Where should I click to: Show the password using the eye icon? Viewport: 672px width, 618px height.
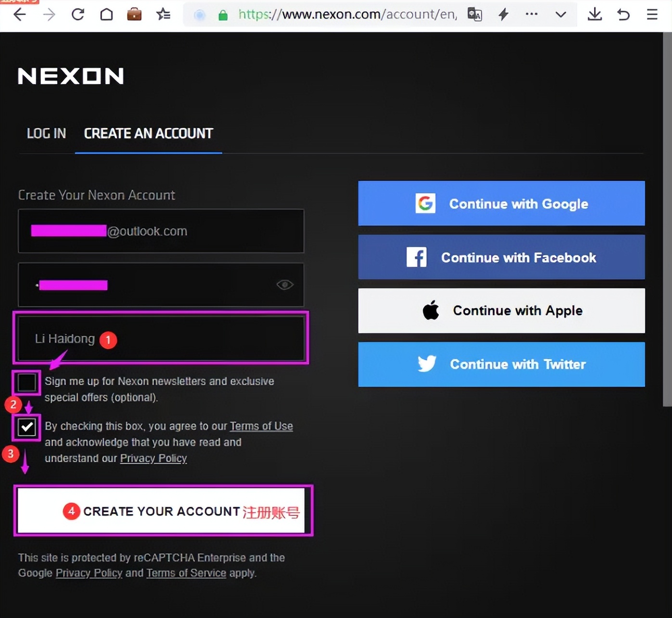(285, 285)
